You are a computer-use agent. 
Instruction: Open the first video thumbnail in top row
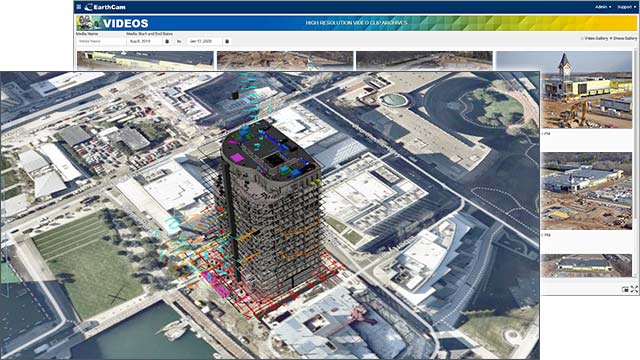[145, 61]
